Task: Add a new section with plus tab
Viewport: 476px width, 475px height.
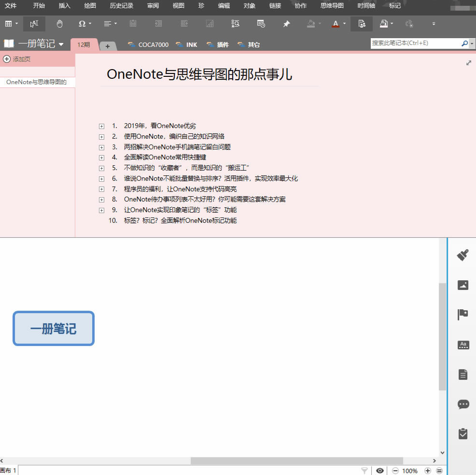Action: pos(108,46)
